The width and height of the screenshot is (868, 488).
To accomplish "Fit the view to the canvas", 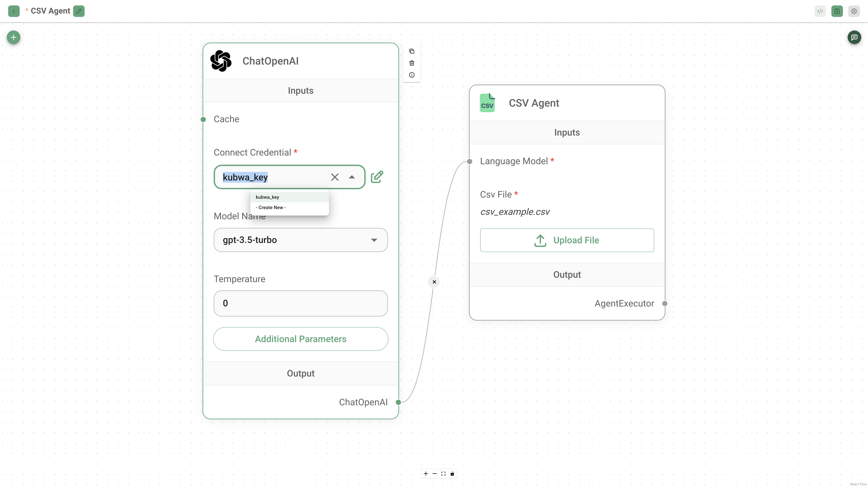I will click(443, 474).
